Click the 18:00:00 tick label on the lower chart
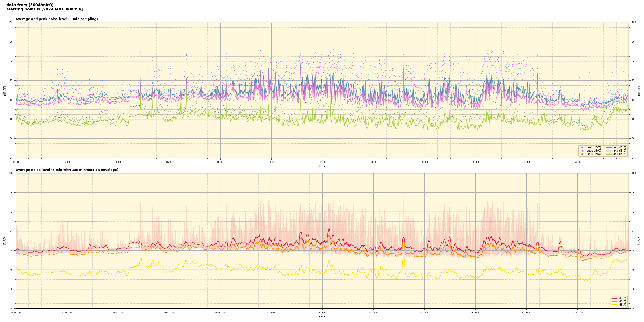 (x=475, y=313)
